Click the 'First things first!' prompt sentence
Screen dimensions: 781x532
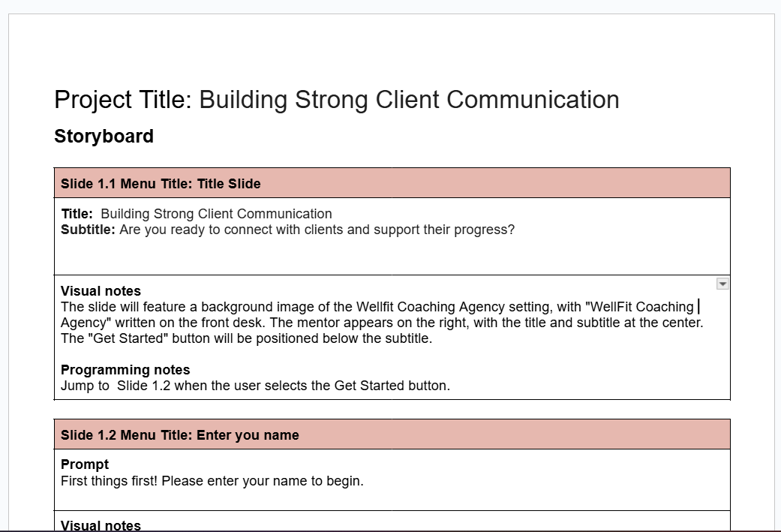[212, 481]
